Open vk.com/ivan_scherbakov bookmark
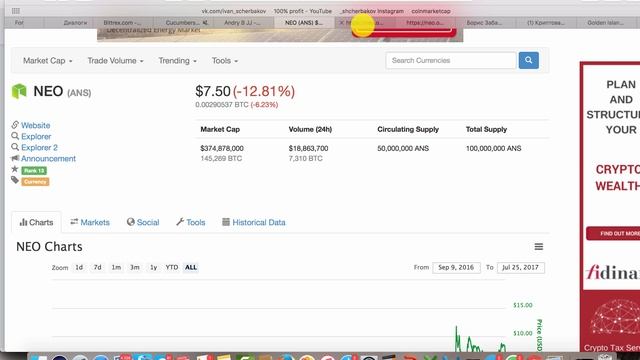 233,11
